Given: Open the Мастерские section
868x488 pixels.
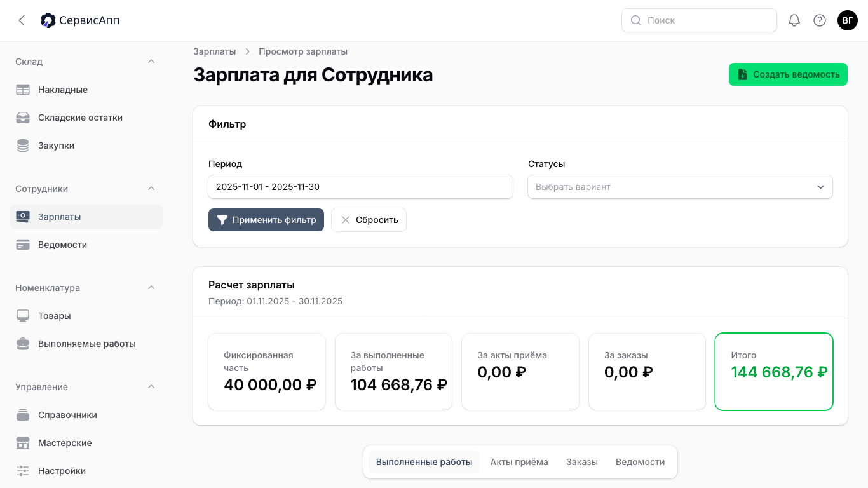Looking at the screenshot, I should point(65,442).
